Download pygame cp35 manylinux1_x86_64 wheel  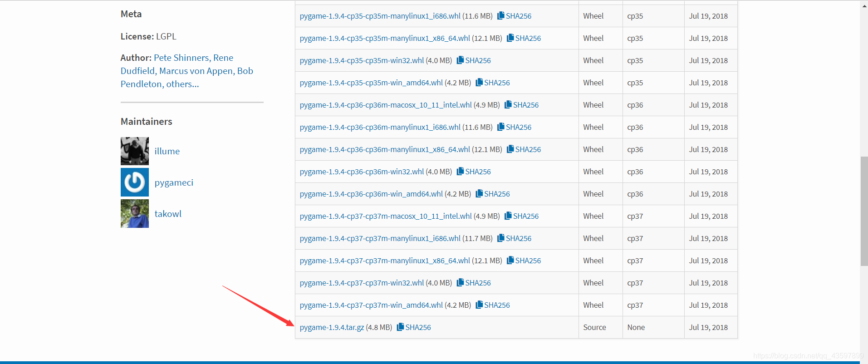click(385, 38)
